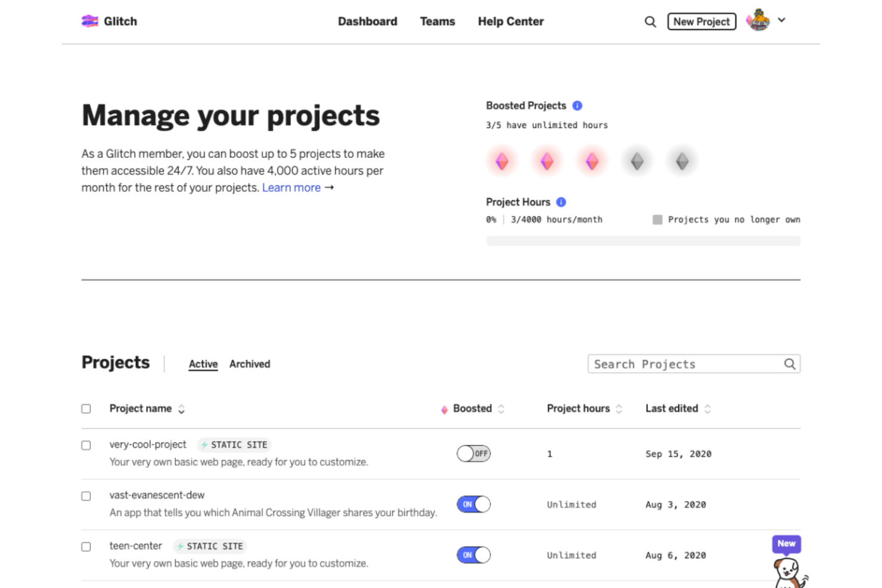Sort by Project name column arrows

pyautogui.click(x=181, y=409)
